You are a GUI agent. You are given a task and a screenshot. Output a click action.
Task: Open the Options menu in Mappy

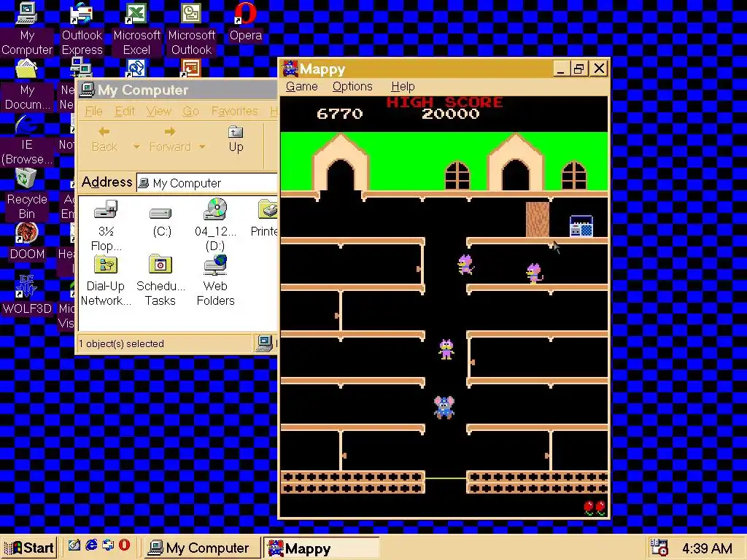coord(352,87)
